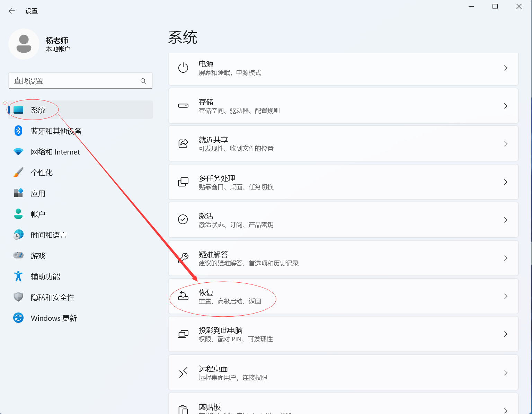This screenshot has width=532, height=414.
Task: Open the 激活 settings title
Action: point(206,216)
